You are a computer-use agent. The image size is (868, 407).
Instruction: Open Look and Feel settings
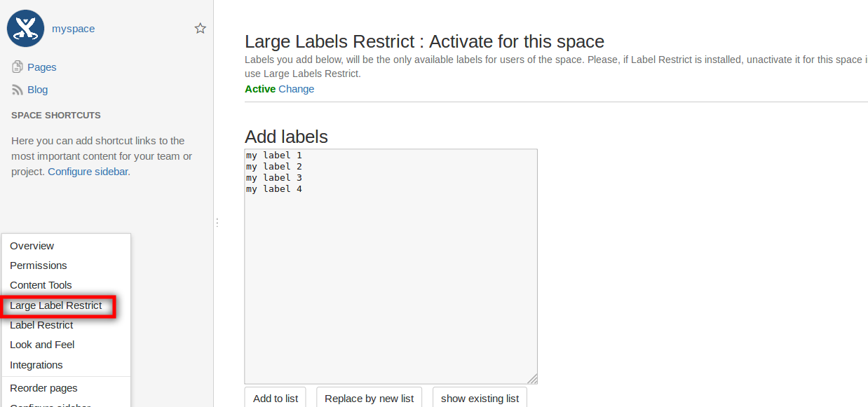42,345
